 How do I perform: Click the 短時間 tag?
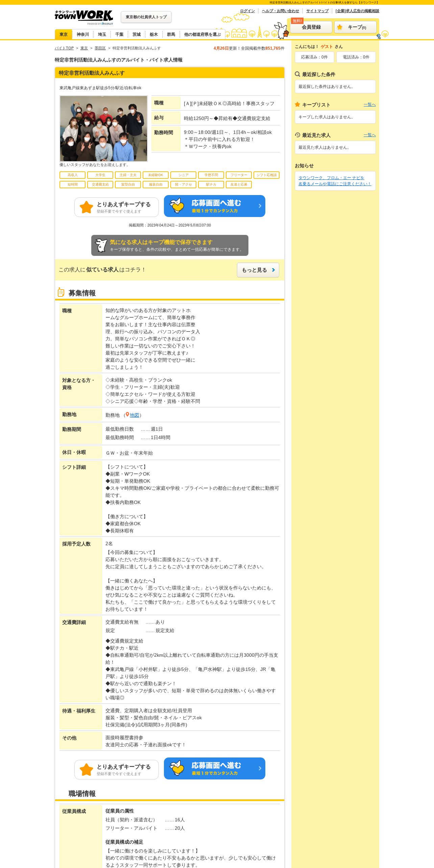click(x=72, y=185)
